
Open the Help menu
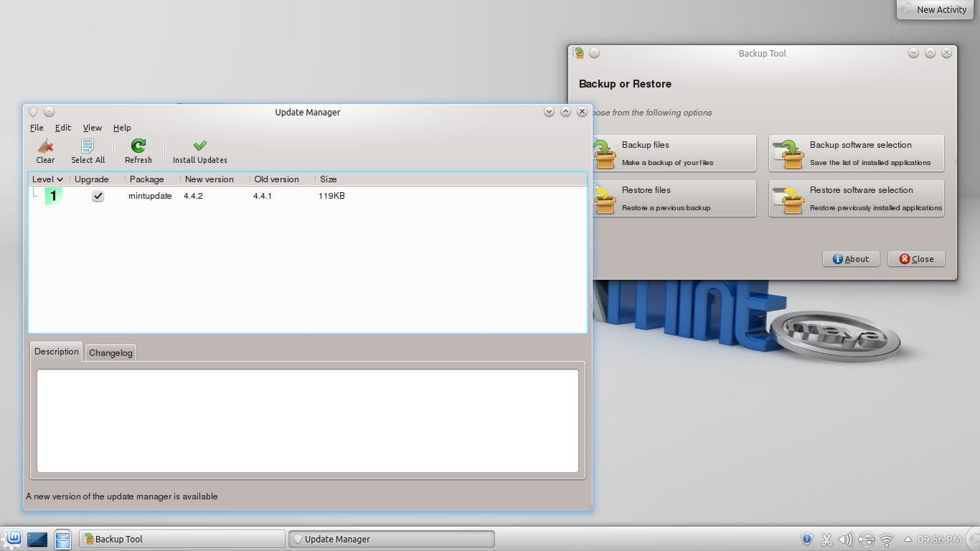click(x=122, y=128)
